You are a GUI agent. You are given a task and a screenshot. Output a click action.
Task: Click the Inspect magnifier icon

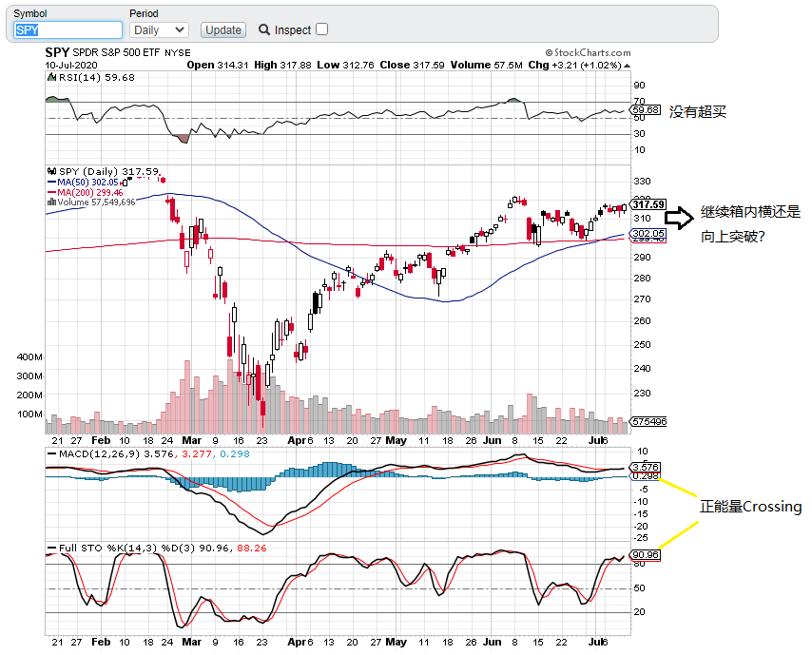(x=264, y=29)
